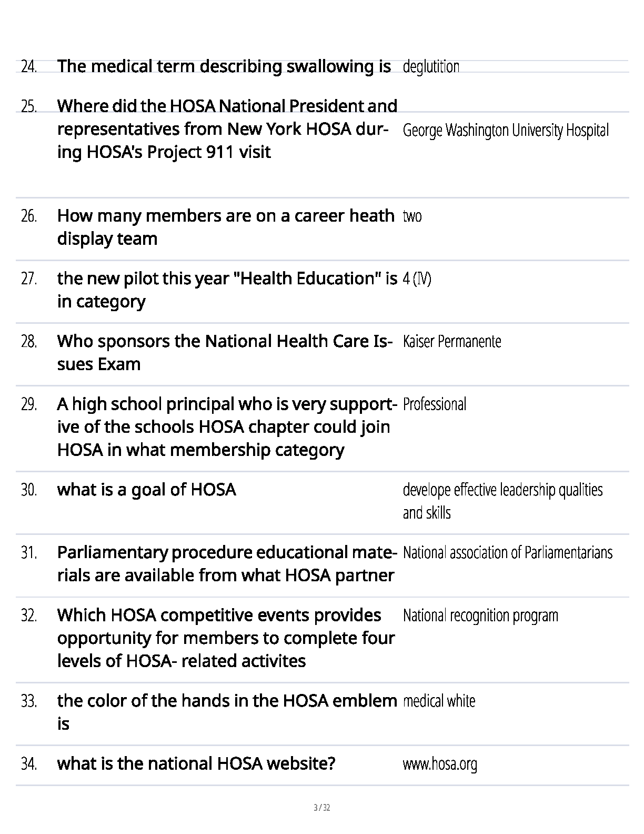Click the answer "Professional"

pyautogui.click(x=435, y=404)
